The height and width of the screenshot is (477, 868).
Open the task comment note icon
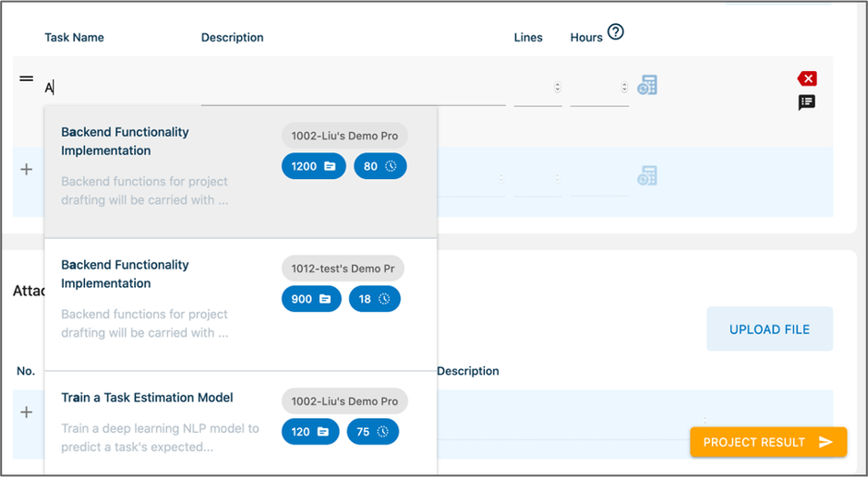pos(807,102)
